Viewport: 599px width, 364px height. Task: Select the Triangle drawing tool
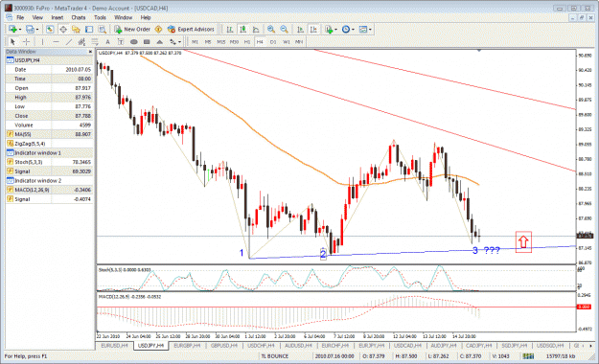click(160, 41)
